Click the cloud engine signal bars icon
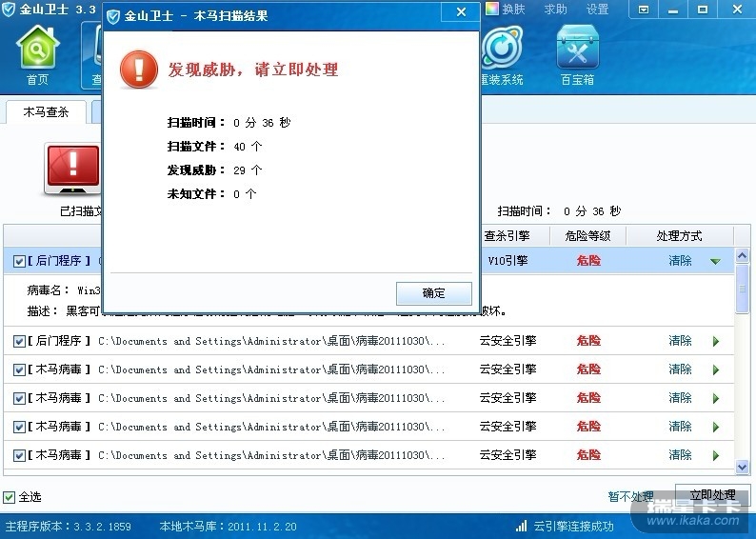The width and height of the screenshot is (756, 539). click(x=521, y=526)
